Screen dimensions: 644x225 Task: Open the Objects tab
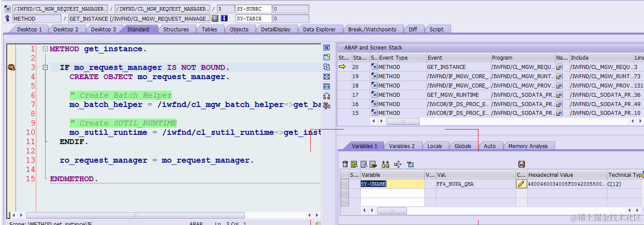click(x=239, y=29)
